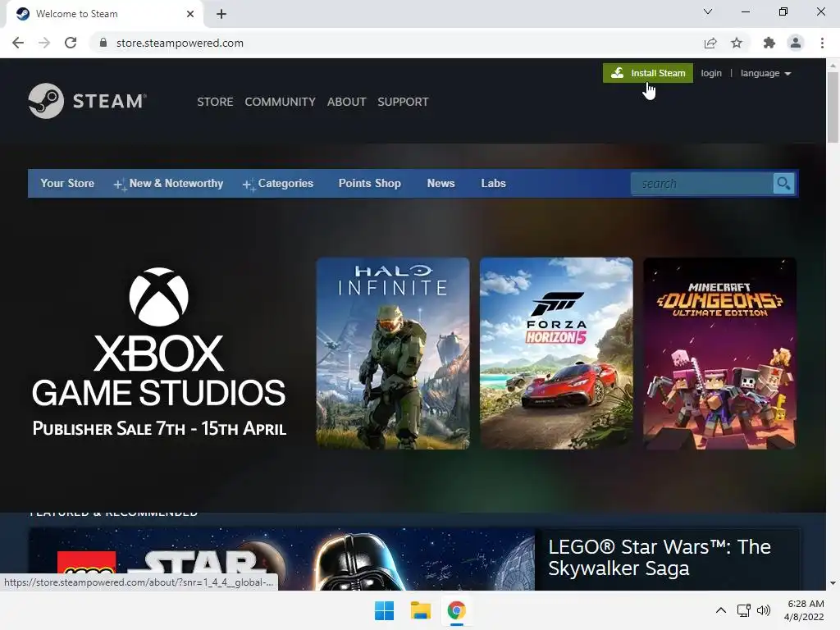Click the Chrome icon in the taskbar
Viewport: 840px width, 630px height.
click(456, 610)
